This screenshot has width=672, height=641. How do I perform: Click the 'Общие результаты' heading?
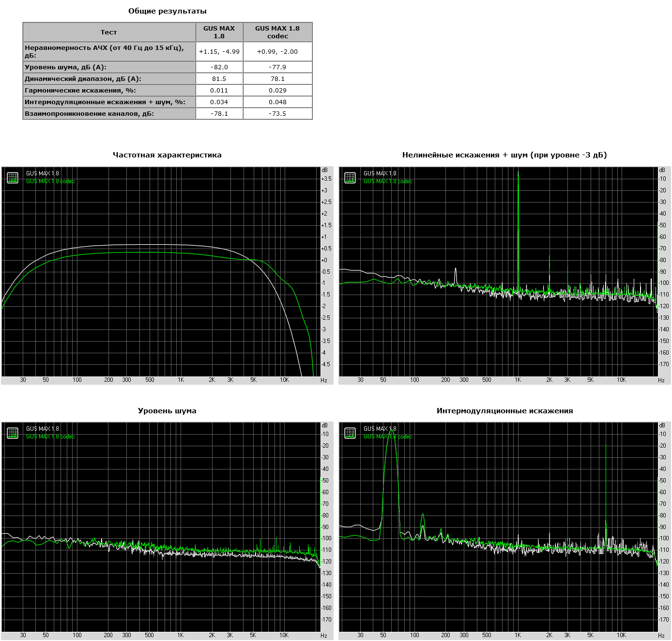pos(168,11)
